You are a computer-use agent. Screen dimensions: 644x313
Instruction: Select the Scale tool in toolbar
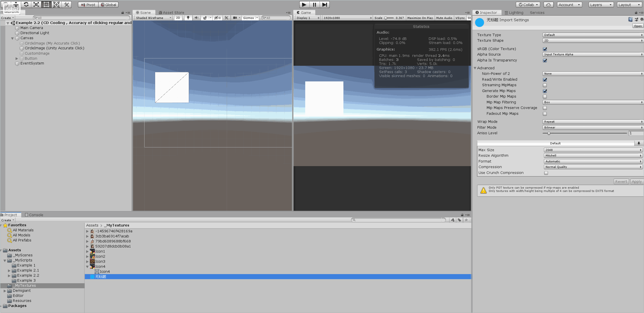pyautogui.click(x=36, y=5)
